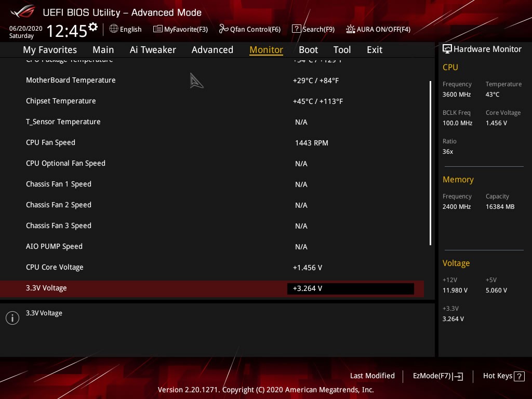Switch to the Tool tab

tap(342, 50)
